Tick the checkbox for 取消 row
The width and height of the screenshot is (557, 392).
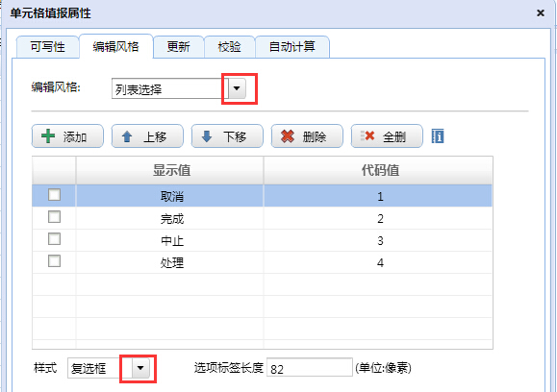[x=54, y=195]
